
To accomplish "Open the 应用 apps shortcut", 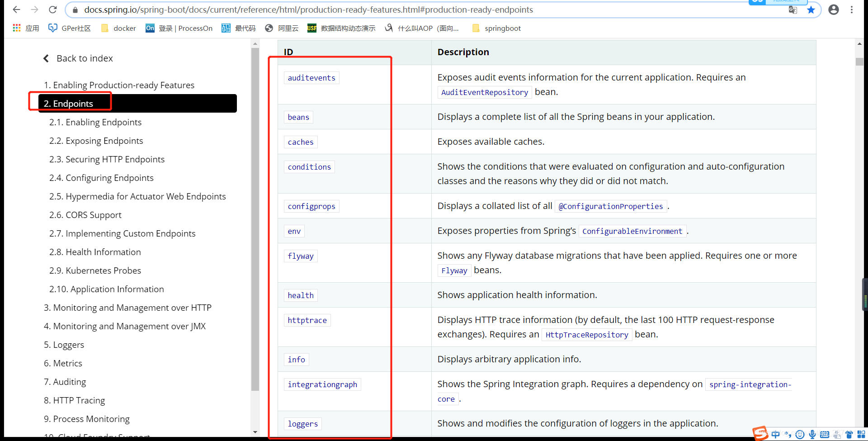I will pos(26,28).
